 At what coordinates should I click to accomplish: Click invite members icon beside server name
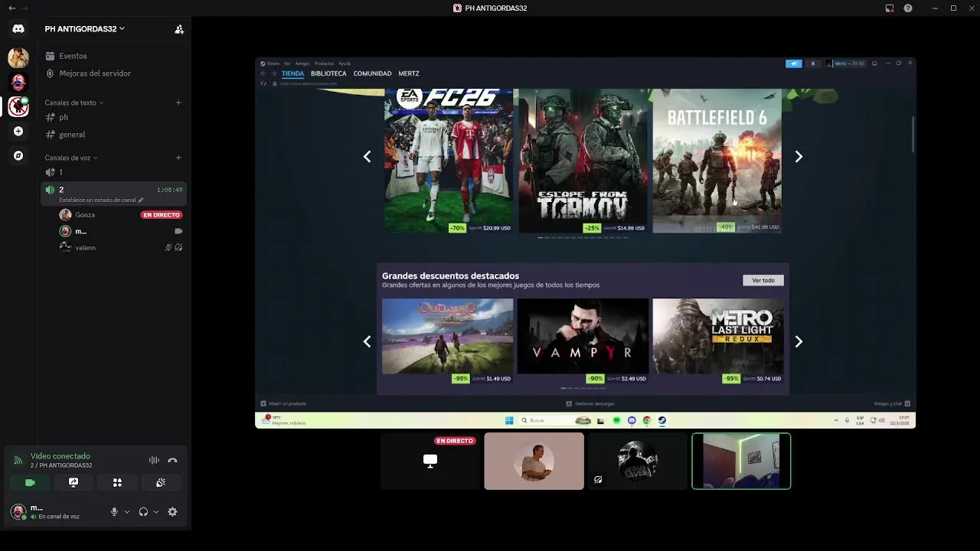pos(179,29)
